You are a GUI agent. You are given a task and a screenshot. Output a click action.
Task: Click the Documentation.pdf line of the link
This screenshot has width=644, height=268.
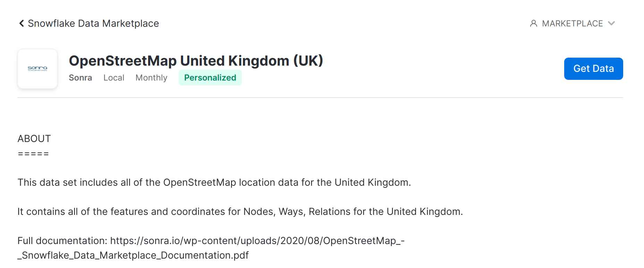click(133, 256)
